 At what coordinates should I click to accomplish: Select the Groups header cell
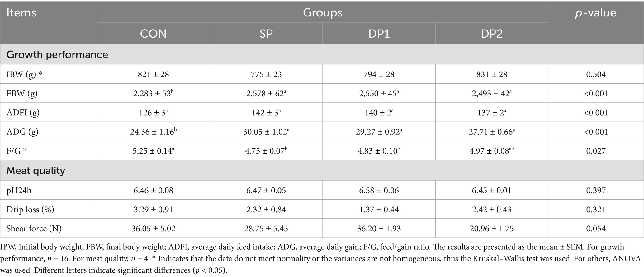pos(322,13)
